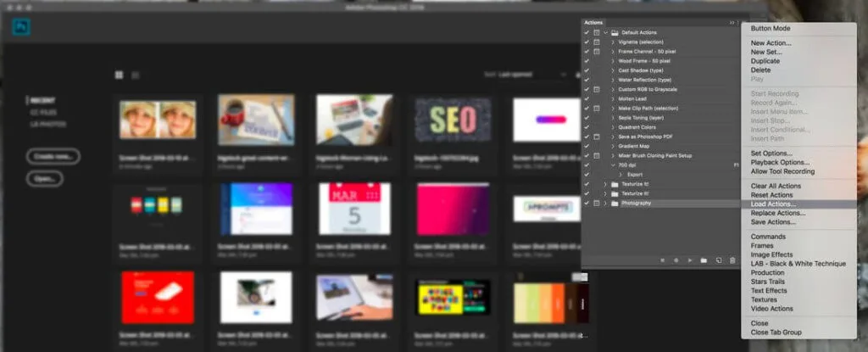This screenshot has width=868, height=352.
Task: Switch to grid view icon
Action: tap(119, 75)
